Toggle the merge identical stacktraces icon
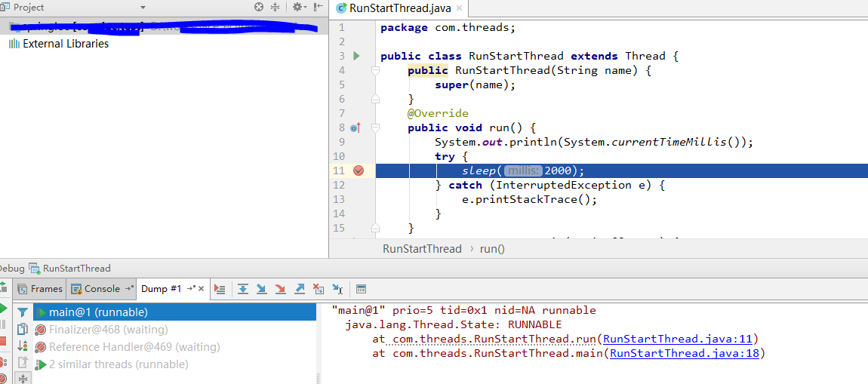The image size is (868, 384). 22,379
